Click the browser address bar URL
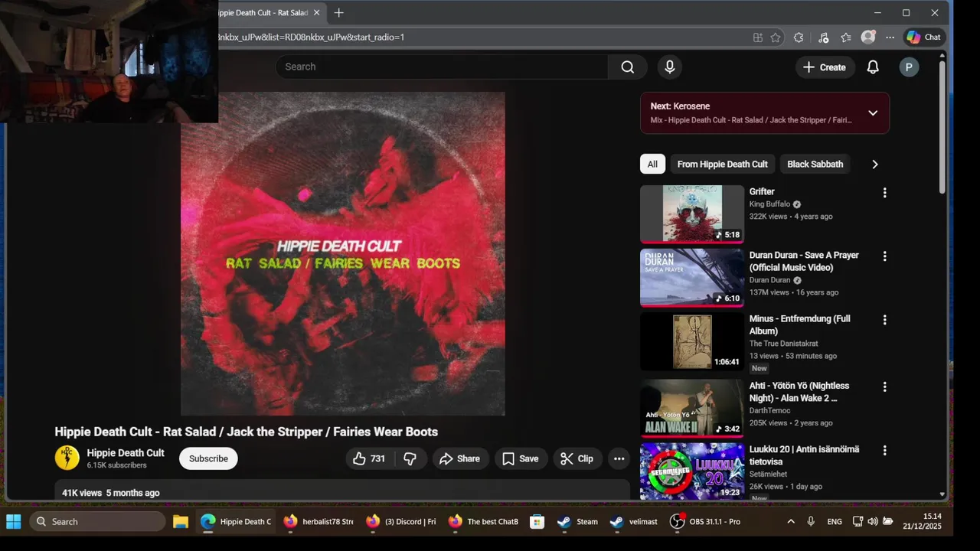Image resolution: width=980 pixels, height=551 pixels. 311,37
